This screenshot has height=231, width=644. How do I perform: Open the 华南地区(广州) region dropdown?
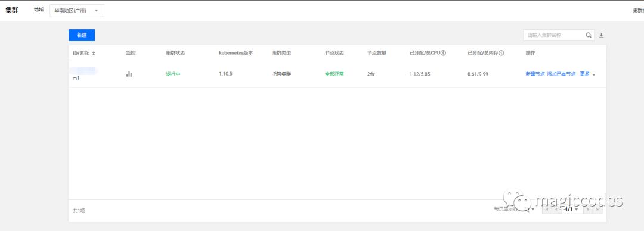[x=77, y=11]
